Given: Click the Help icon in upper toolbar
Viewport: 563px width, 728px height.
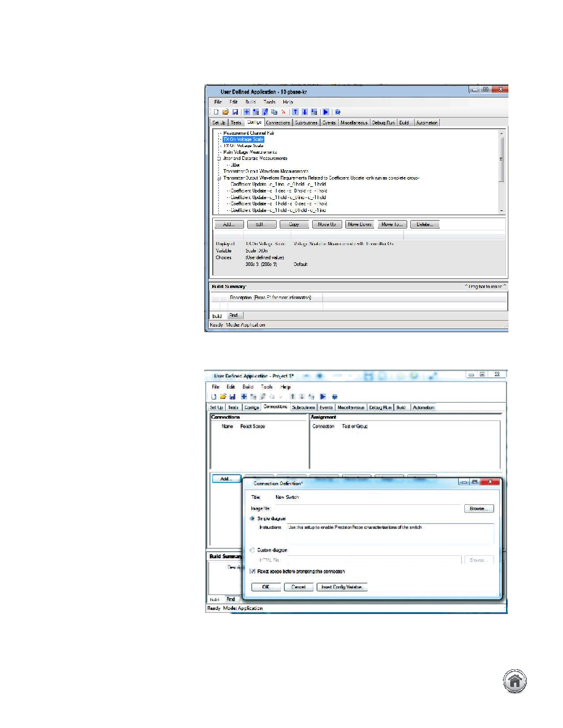Looking at the screenshot, I should point(338,112).
